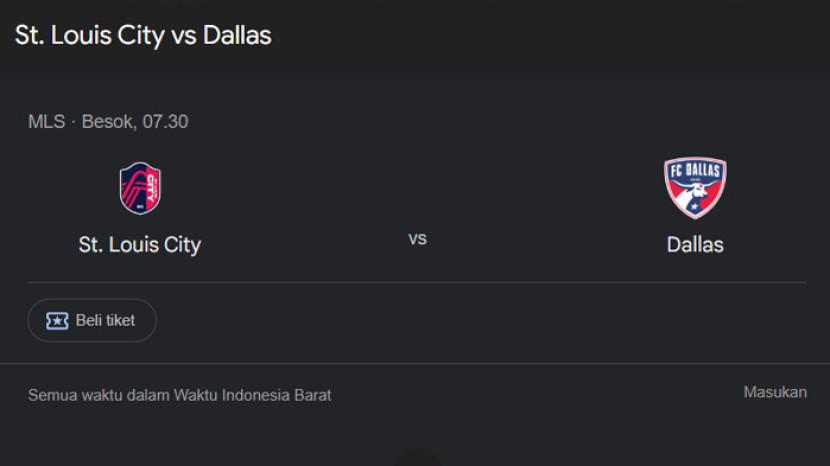Click the divider line above Beli tiket

click(x=417, y=282)
